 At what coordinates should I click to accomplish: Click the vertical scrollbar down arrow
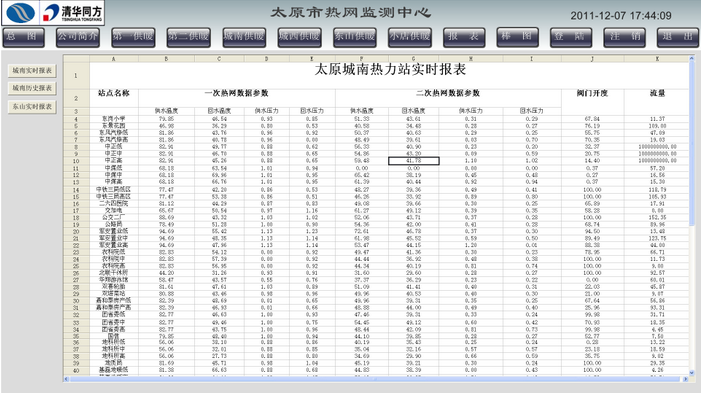pyautogui.click(x=691, y=372)
